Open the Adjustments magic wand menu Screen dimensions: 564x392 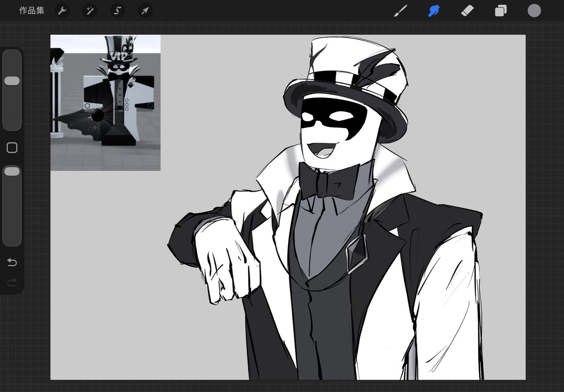point(90,11)
